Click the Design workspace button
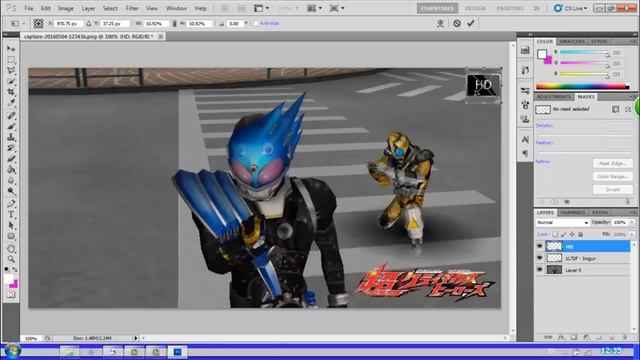The image size is (640, 360). point(475,8)
